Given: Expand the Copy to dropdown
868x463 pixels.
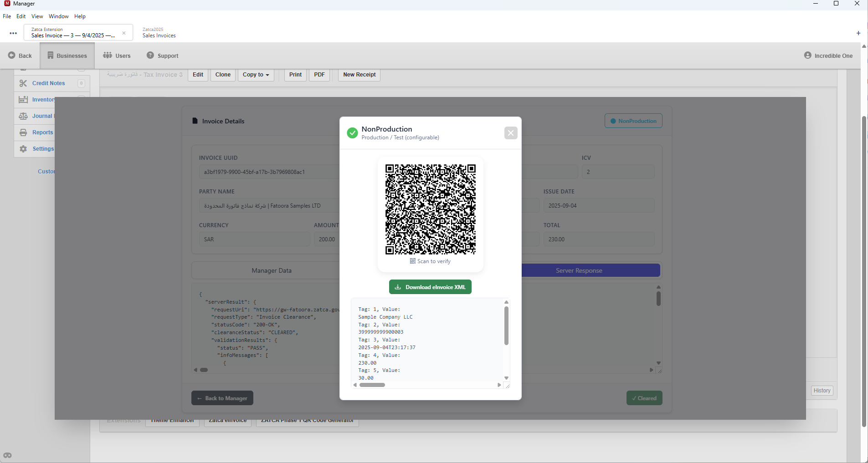Looking at the screenshot, I should coord(256,75).
